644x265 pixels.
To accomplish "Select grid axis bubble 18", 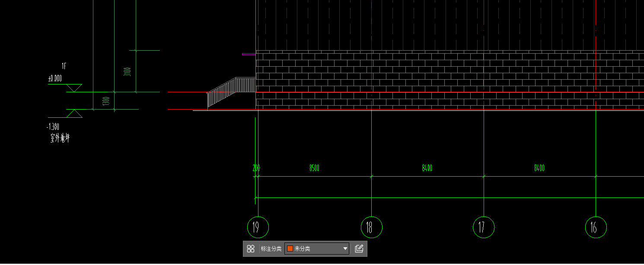I will point(372,227).
